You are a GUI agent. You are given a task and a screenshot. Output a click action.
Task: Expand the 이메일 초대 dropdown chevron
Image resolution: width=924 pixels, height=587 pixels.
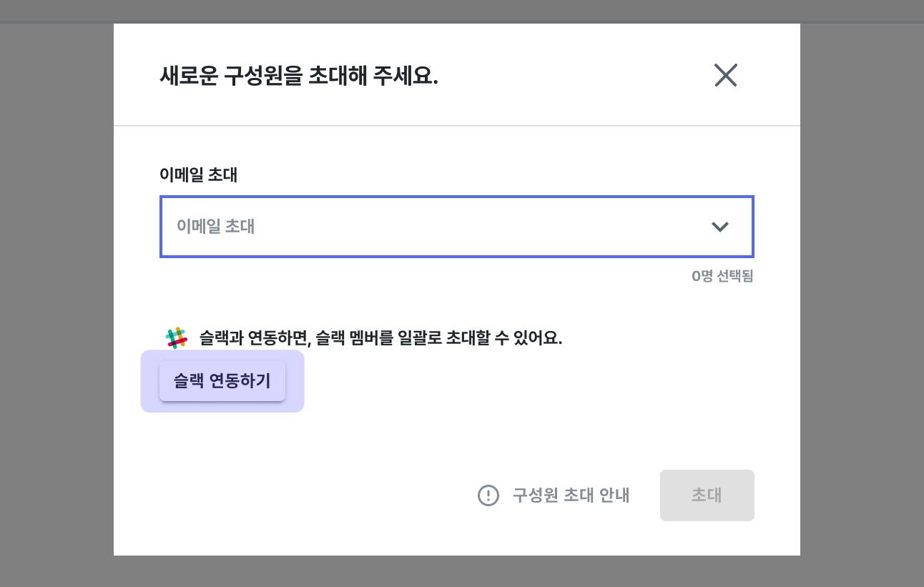[719, 227]
